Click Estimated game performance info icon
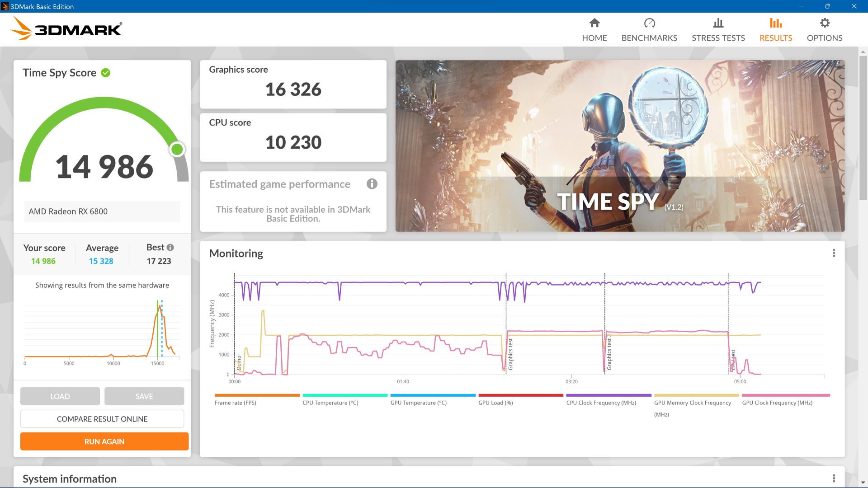The height and width of the screenshot is (488, 868). tap(372, 184)
